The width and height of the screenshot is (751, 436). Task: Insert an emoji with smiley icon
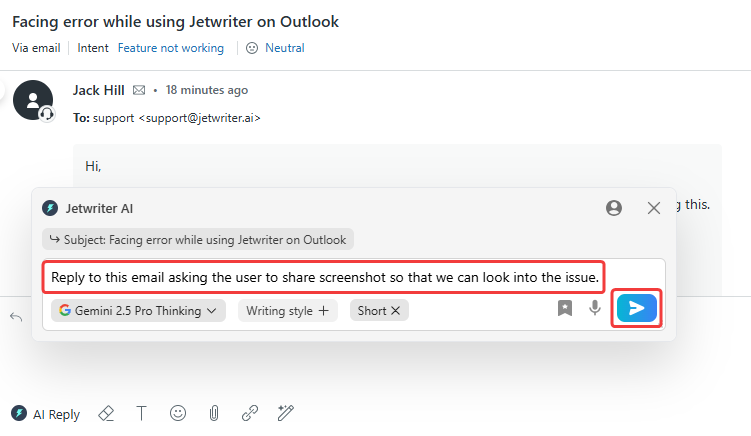point(178,413)
